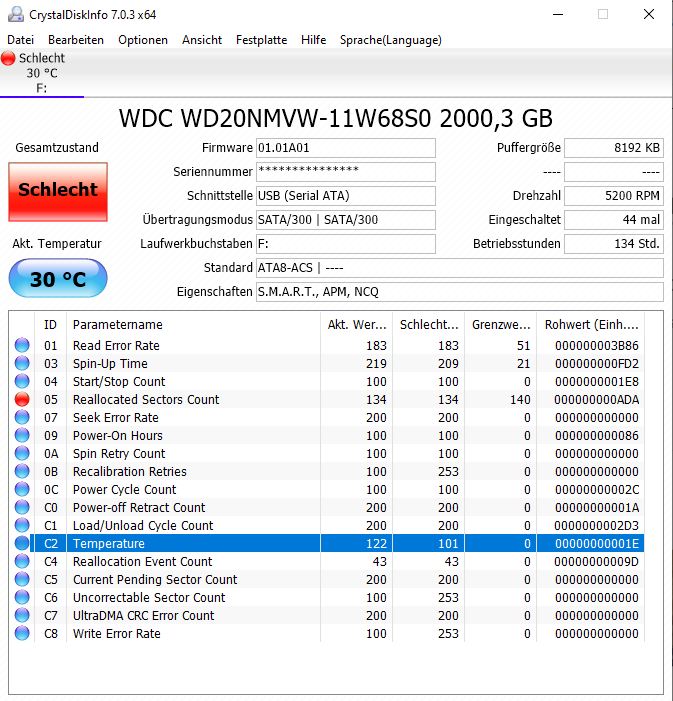The width and height of the screenshot is (673, 701).
Task: Select the Spin-Up Time row name
Action: click(110, 363)
